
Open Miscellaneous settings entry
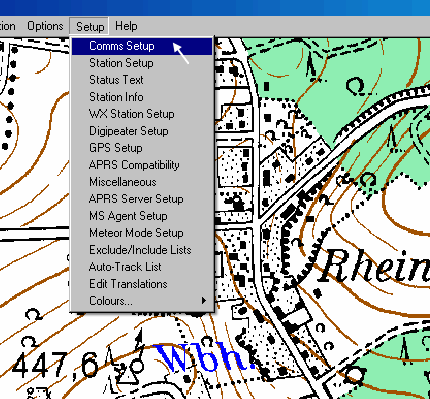[142, 182]
